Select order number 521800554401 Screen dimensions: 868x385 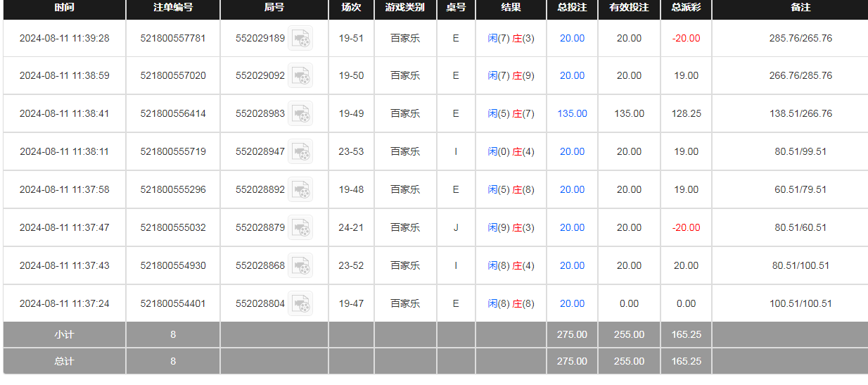(173, 303)
